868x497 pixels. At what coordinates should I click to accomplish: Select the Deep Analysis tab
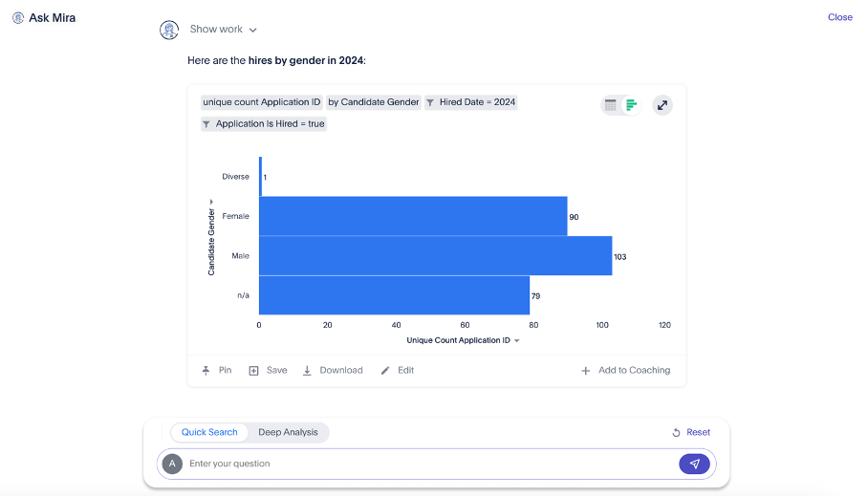[288, 432]
